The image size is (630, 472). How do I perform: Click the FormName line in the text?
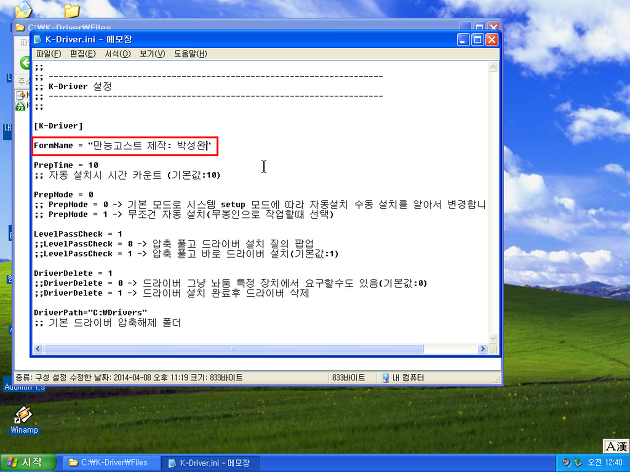(123, 145)
